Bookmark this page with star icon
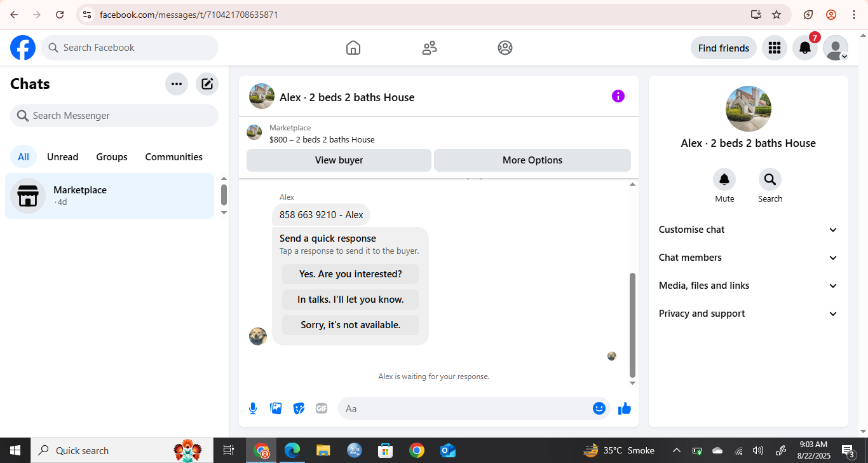Screen dimensions: 868x463 (776, 15)
